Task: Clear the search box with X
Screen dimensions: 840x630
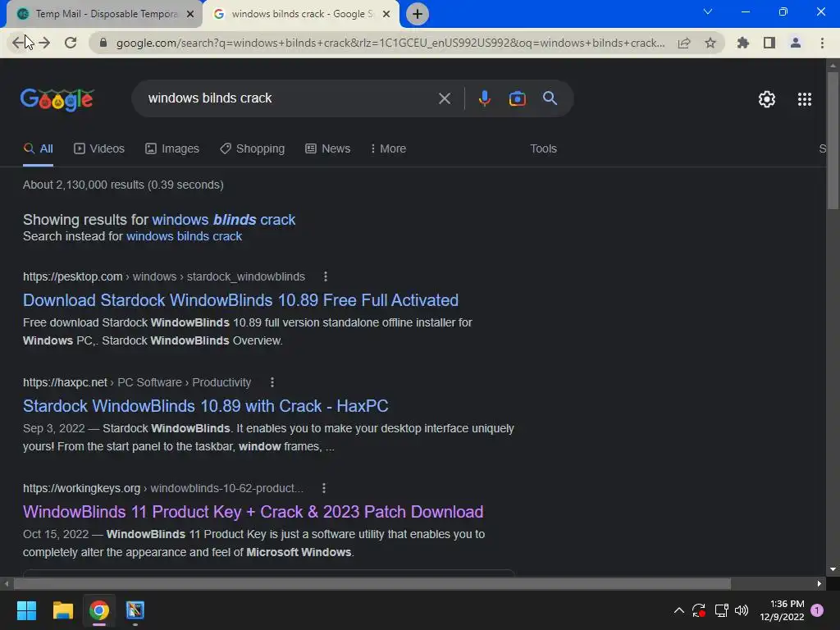Action: point(444,98)
